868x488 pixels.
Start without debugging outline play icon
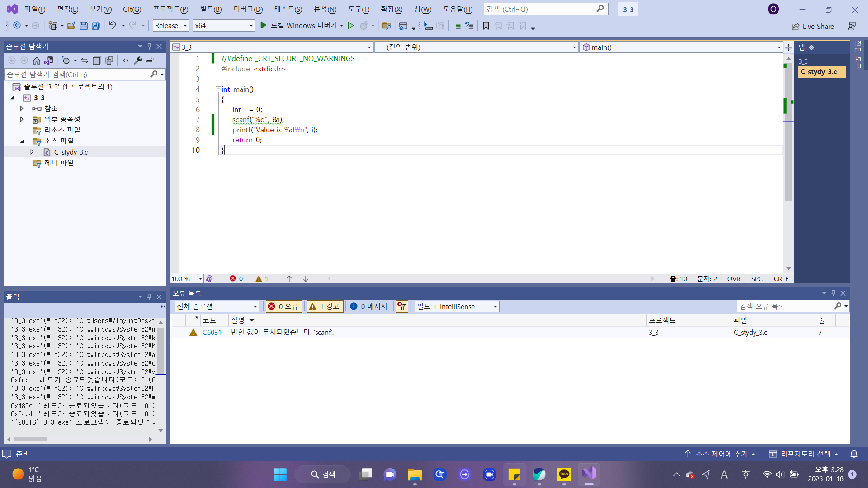coord(350,26)
